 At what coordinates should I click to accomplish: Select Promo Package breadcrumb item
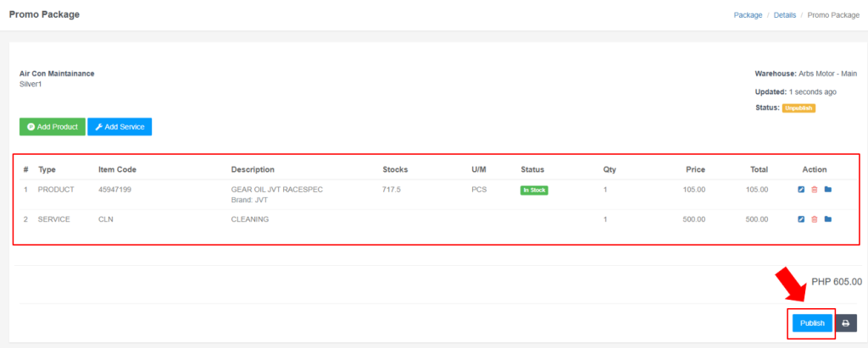[832, 15]
